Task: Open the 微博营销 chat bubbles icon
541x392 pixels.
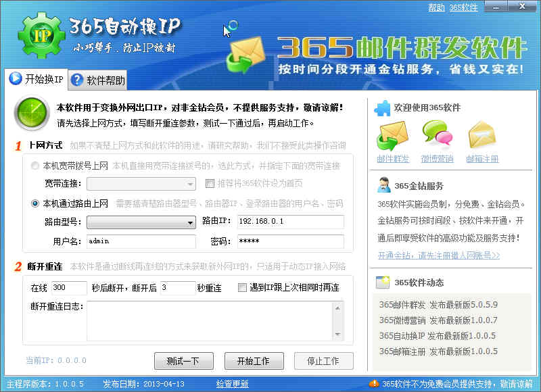Action: point(437,133)
